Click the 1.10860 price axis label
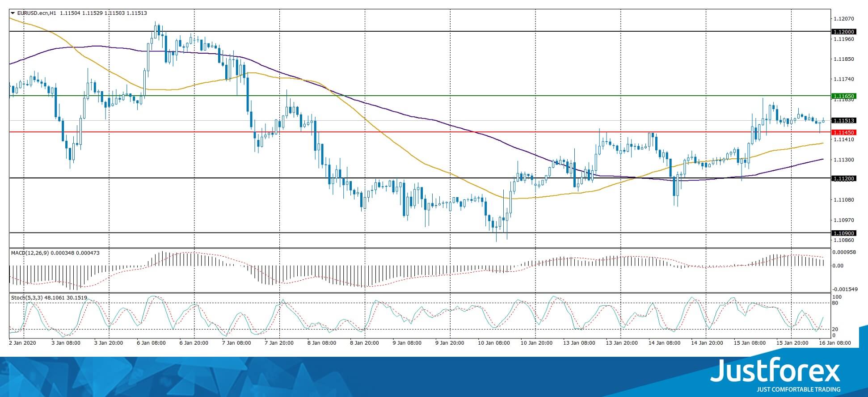Viewport: 868px width, 397px height. [844, 240]
